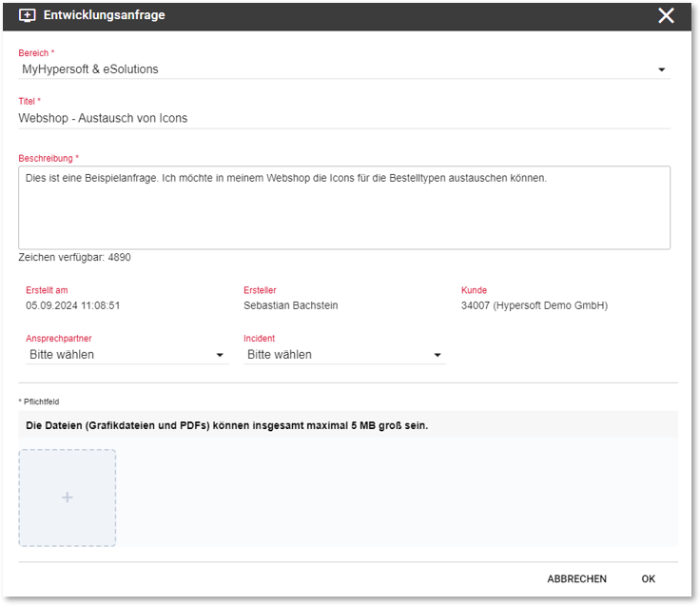Screen dimensions: 700x607
Task: Click the 'Bitte wählen' text under Incident
Action: tap(280, 355)
